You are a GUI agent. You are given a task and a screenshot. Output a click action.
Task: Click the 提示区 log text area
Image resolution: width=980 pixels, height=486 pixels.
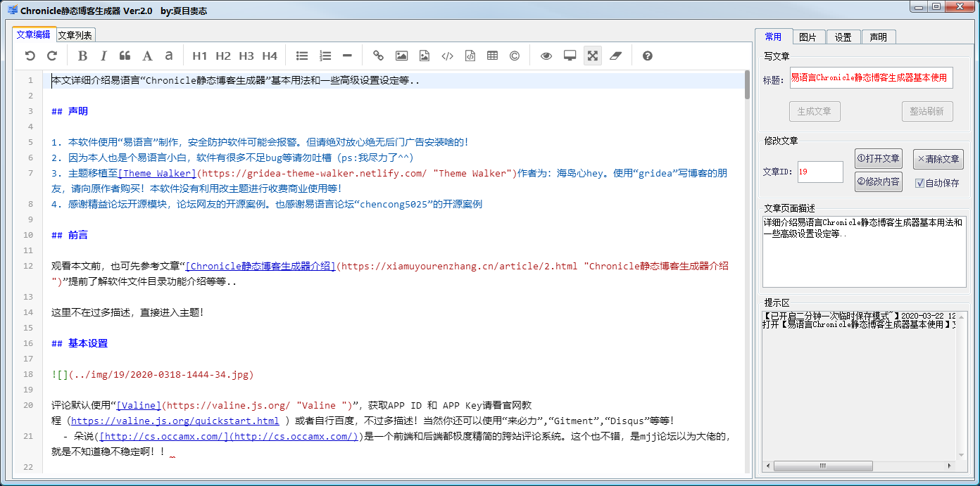859,386
